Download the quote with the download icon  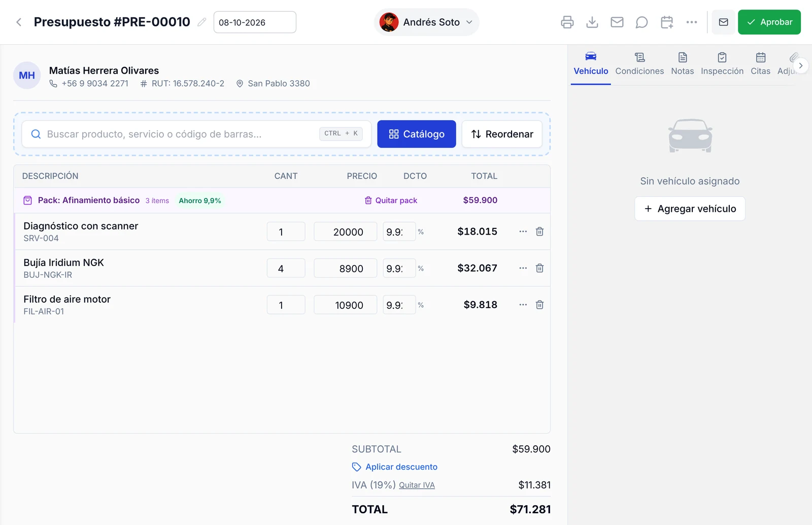(x=592, y=22)
